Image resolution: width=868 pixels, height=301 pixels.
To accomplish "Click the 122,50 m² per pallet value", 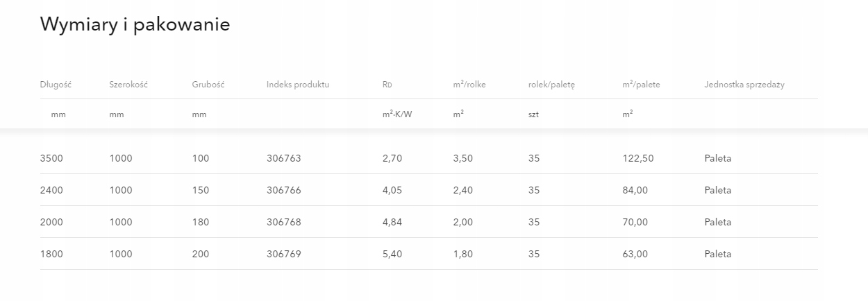I will [638, 158].
